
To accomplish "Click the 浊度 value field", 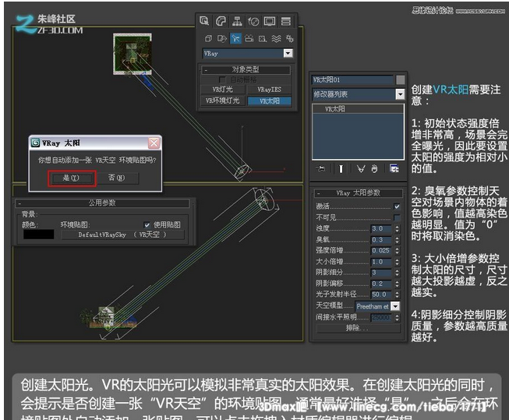I will tap(381, 229).
